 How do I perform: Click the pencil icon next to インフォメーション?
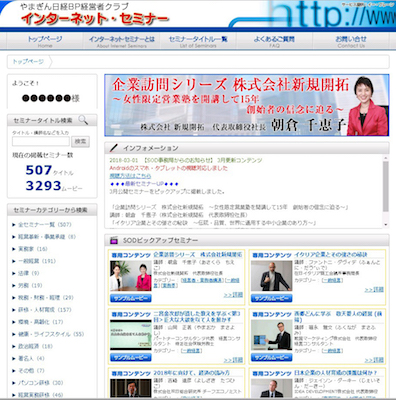click(114, 148)
